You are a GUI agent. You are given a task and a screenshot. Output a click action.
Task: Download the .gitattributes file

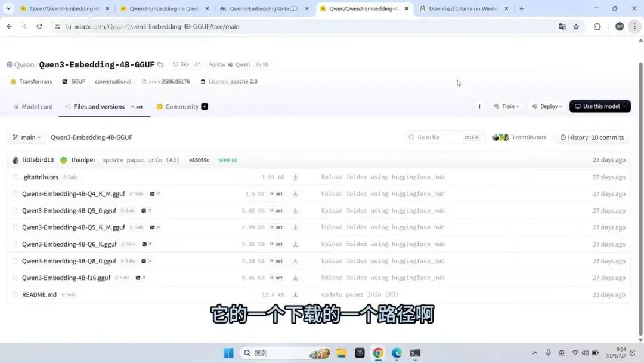tap(295, 177)
